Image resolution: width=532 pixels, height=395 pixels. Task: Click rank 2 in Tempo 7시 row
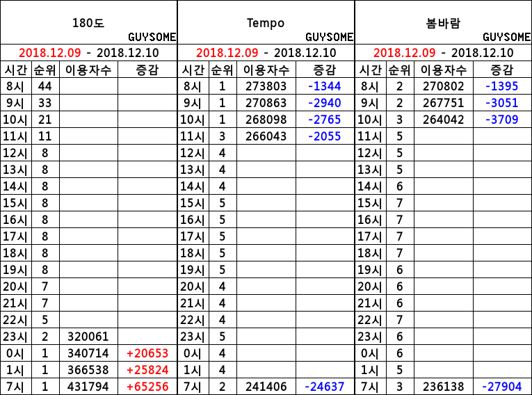click(223, 387)
